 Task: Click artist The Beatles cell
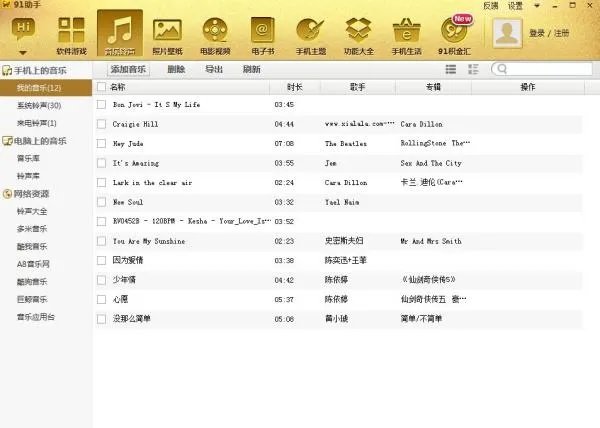point(346,144)
